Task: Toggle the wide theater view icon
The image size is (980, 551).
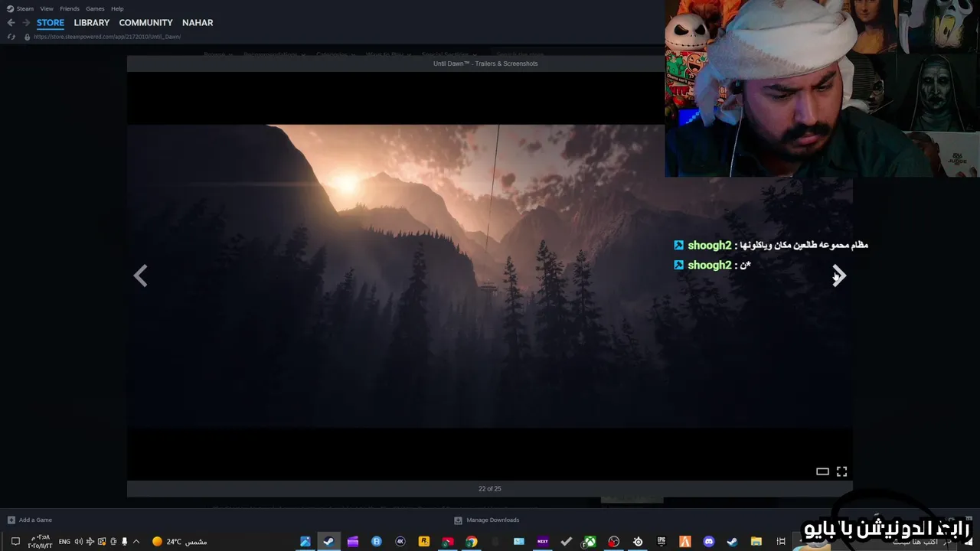Action: click(822, 471)
